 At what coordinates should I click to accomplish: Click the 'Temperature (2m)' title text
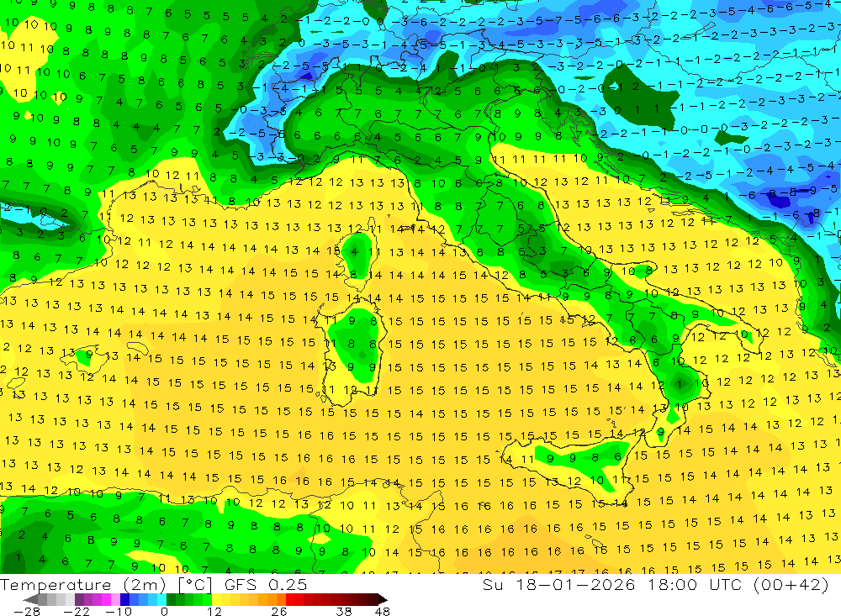point(82,585)
